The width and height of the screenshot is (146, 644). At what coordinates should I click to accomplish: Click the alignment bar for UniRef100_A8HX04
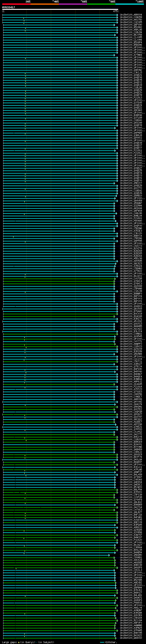pyautogui.click(x=60, y=15)
